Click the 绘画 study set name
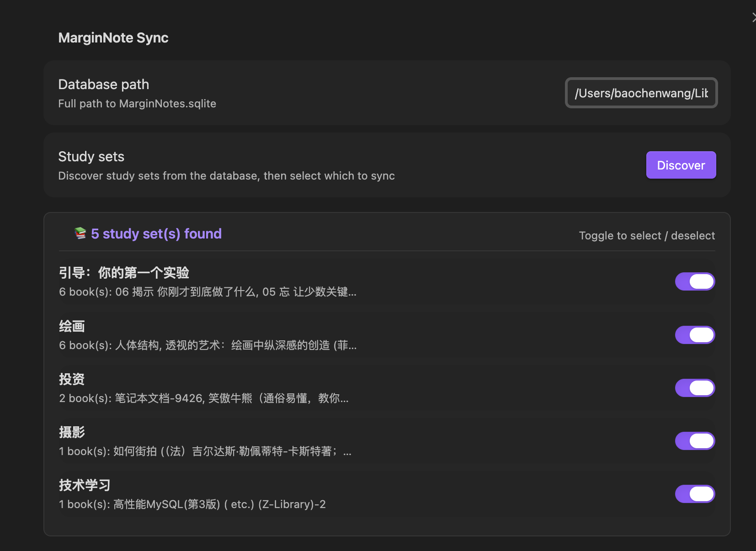The height and width of the screenshot is (551, 756). (x=72, y=326)
